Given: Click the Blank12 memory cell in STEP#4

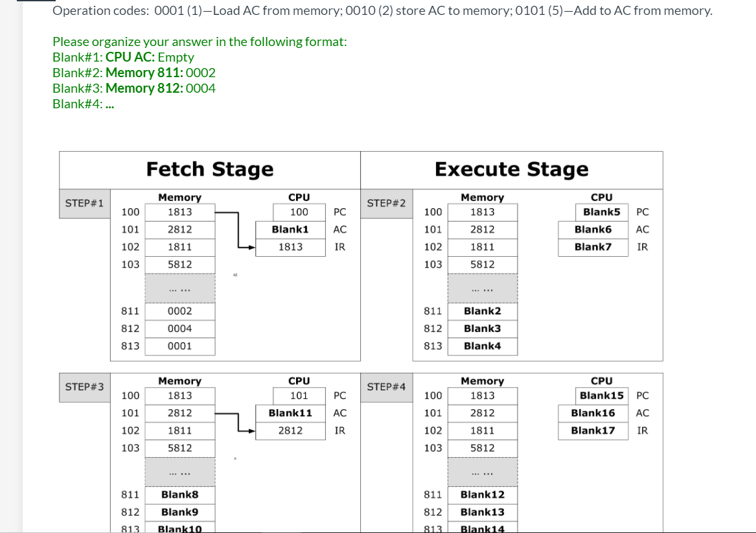Looking at the screenshot, I should pos(483,494).
